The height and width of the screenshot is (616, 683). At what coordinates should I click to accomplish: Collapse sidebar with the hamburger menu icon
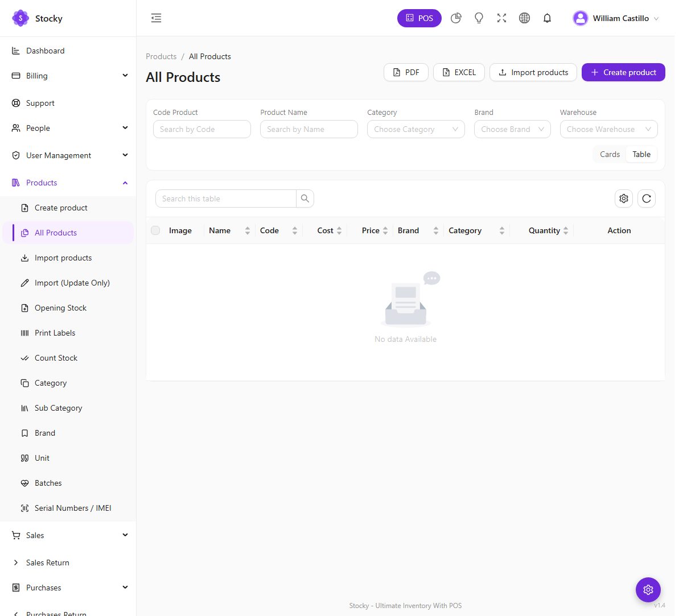pos(156,18)
